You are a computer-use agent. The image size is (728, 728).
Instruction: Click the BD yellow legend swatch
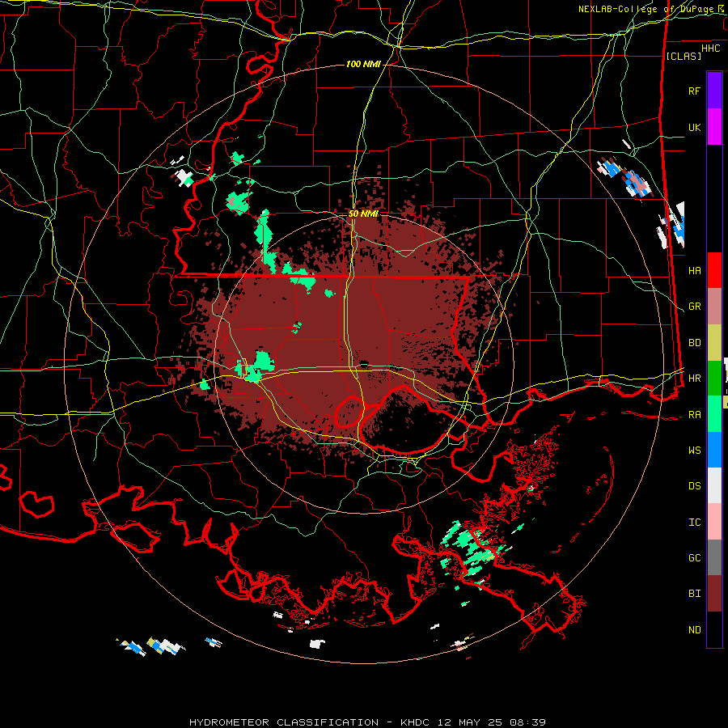pos(714,343)
